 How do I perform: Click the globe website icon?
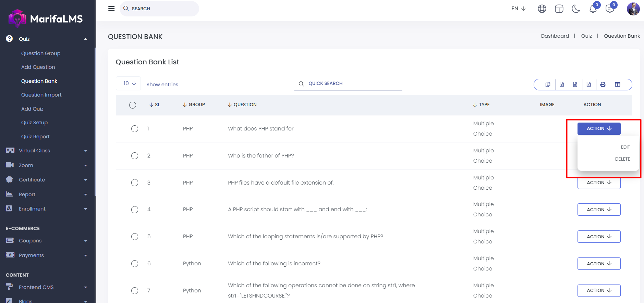542,9
